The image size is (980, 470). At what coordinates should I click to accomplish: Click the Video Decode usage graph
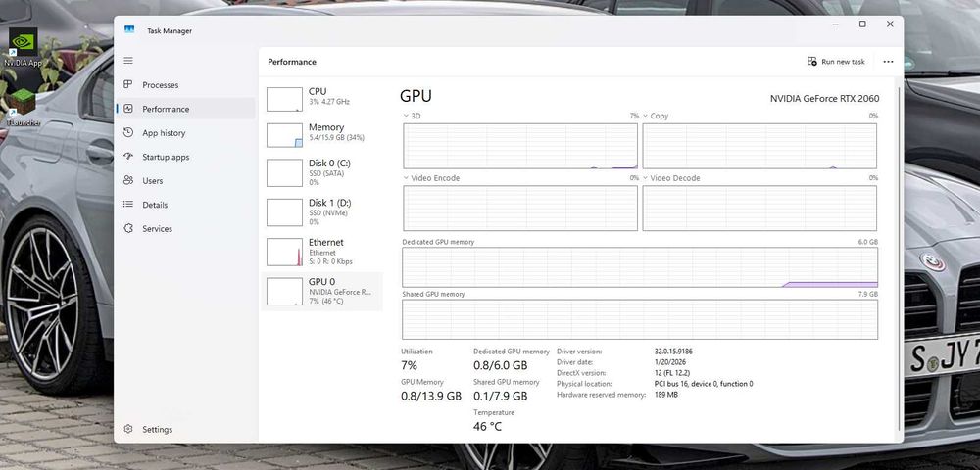pyautogui.click(x=759, y=208)
